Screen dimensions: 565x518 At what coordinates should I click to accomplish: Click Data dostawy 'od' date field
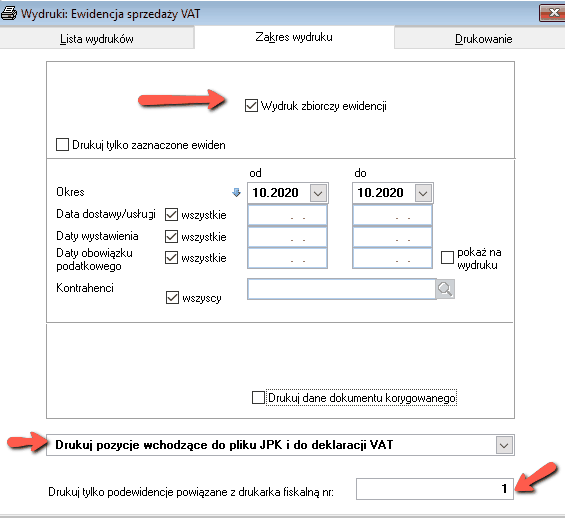point(287,215)
